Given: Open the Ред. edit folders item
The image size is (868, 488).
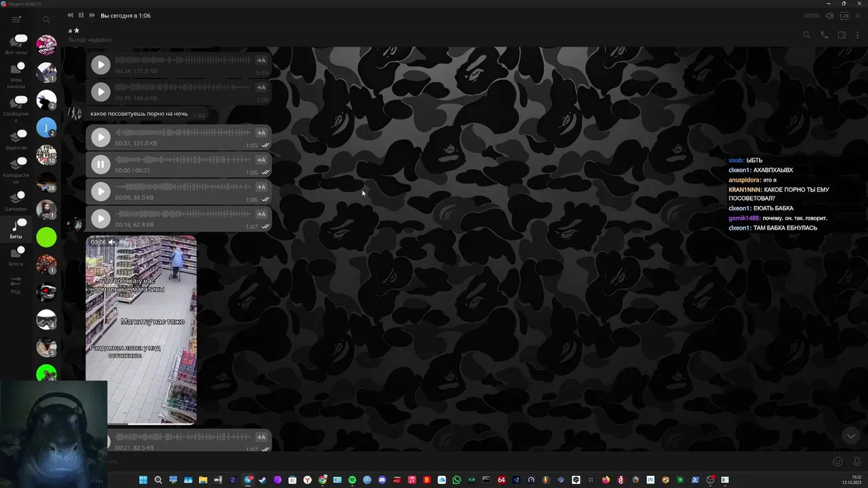Looking at the screenshot, I should (16, 285).
